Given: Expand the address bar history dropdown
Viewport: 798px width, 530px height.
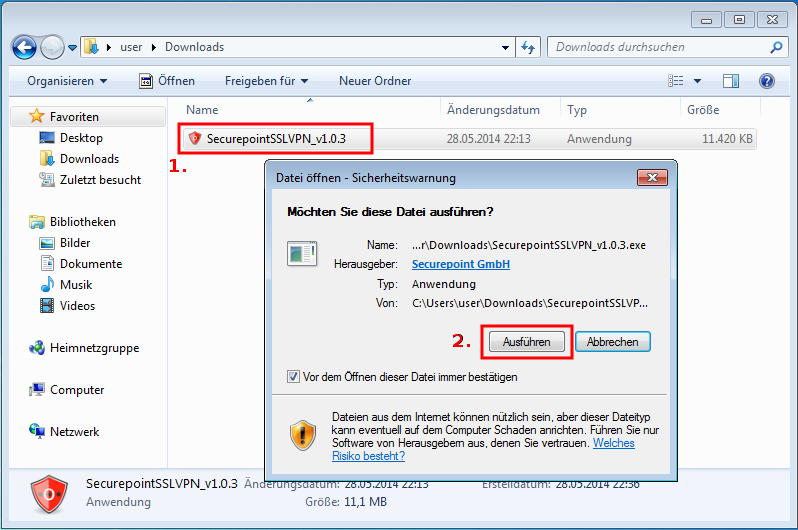Looking at the screenshot, I should (505, 47).
